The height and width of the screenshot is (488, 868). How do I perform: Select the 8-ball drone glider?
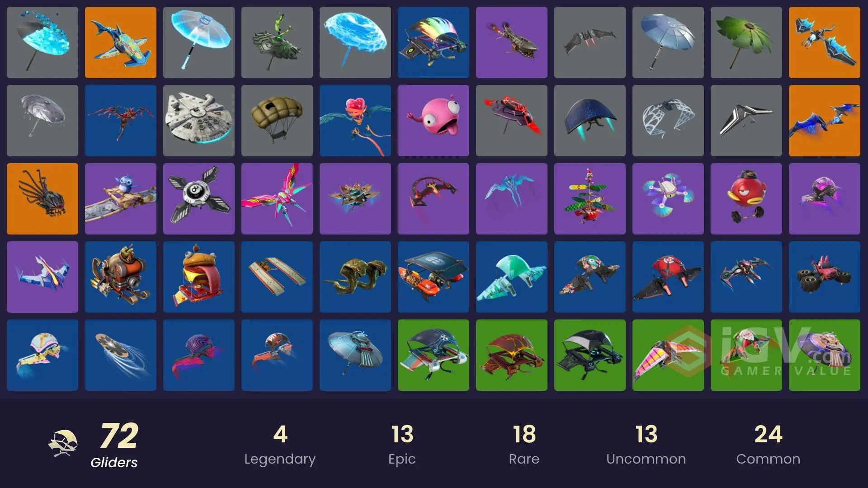coord(199,199)
